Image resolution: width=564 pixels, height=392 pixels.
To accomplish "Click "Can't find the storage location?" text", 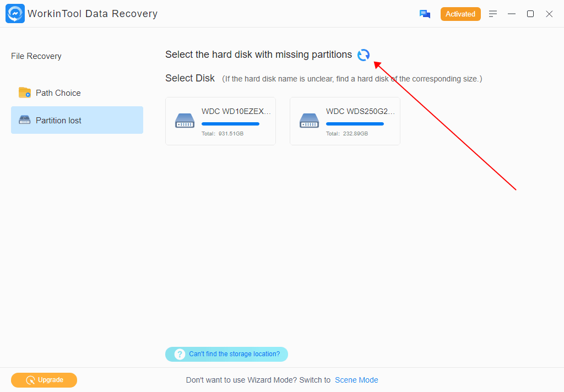I will (234, 354).
